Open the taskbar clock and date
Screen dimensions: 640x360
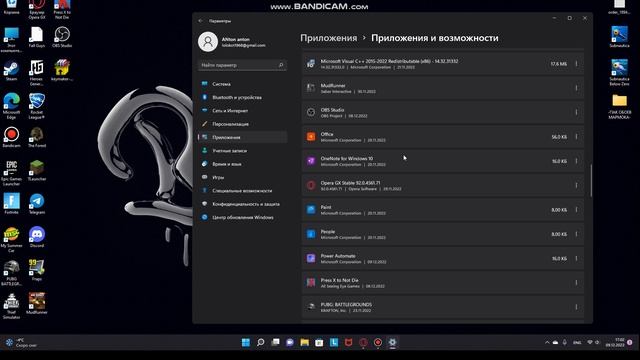615,342
